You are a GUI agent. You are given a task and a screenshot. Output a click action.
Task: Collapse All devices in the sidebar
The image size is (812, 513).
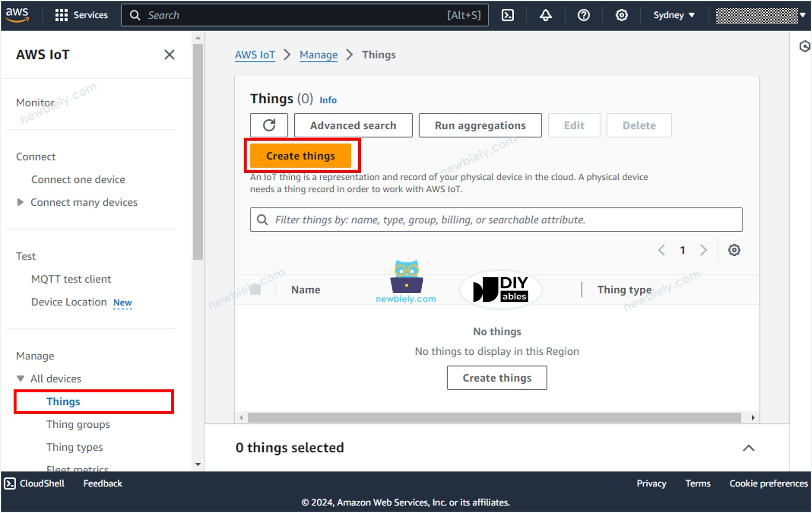pos(20,378)
